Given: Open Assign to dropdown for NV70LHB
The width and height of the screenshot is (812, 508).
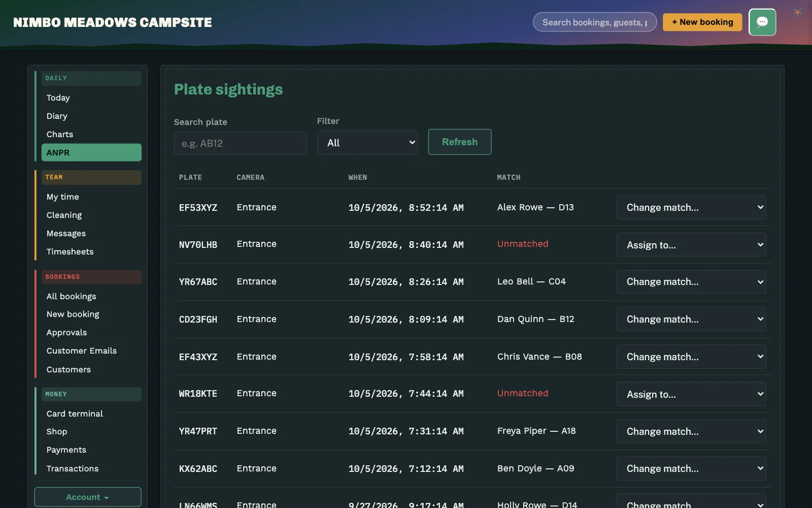Looking at the screenshot, I should (691, 245).
